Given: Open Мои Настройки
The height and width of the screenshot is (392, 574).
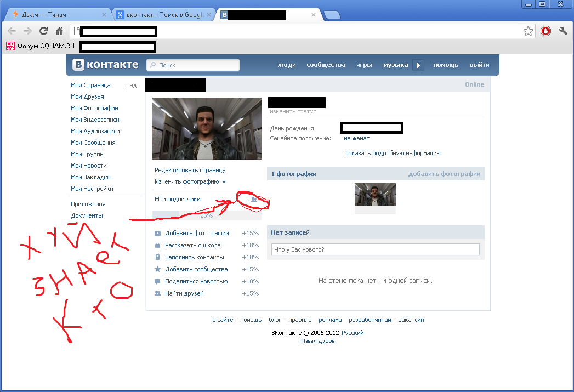Looking at the screenshot, I should tap(92, 189).
